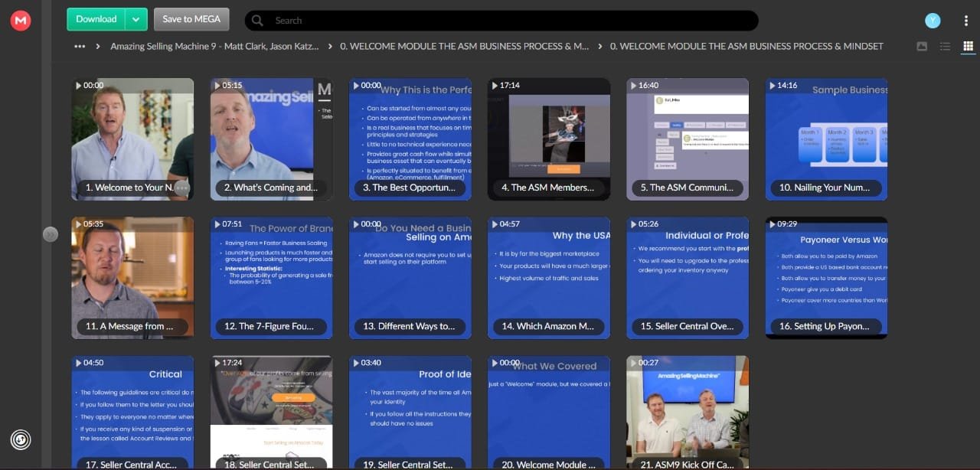Go to Amazing Selling Machine 9 breadcrumb folder
The image size is (980, 470).
[x=214, y=47]
